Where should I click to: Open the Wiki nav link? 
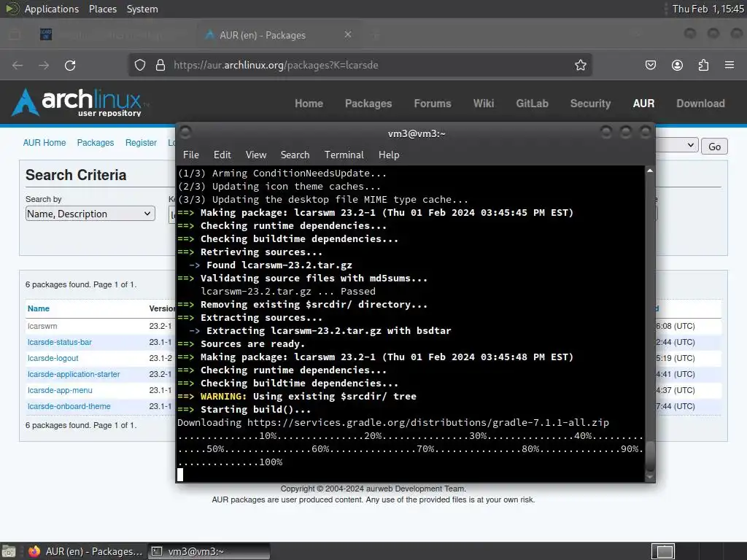[484, 104]
